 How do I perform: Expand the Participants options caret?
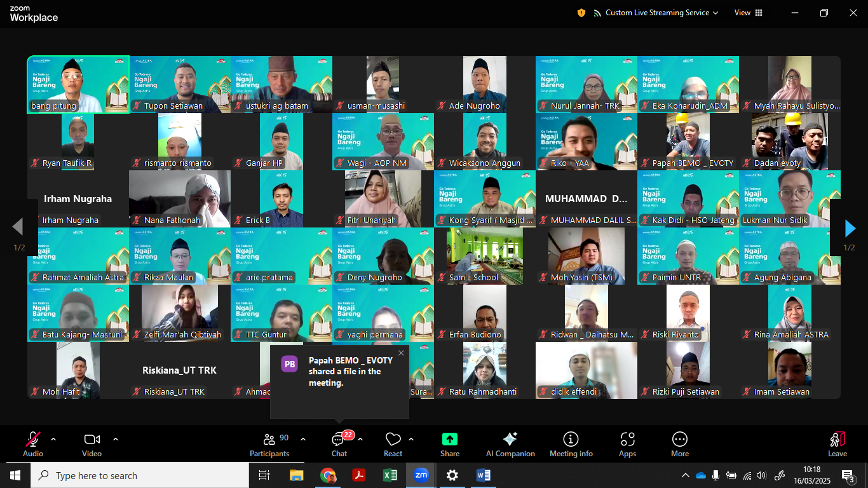(x=303, y=439)
